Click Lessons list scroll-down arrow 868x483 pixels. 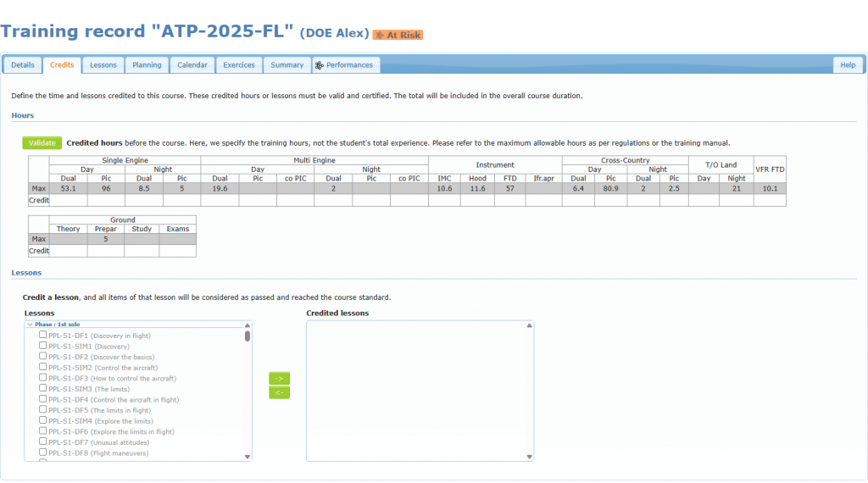click(x=248, y=457)
